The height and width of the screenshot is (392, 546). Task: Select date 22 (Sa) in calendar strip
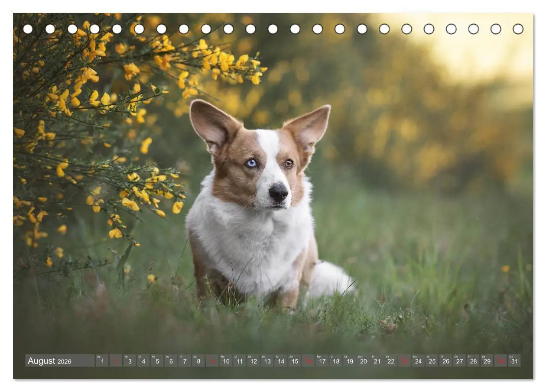391,361
